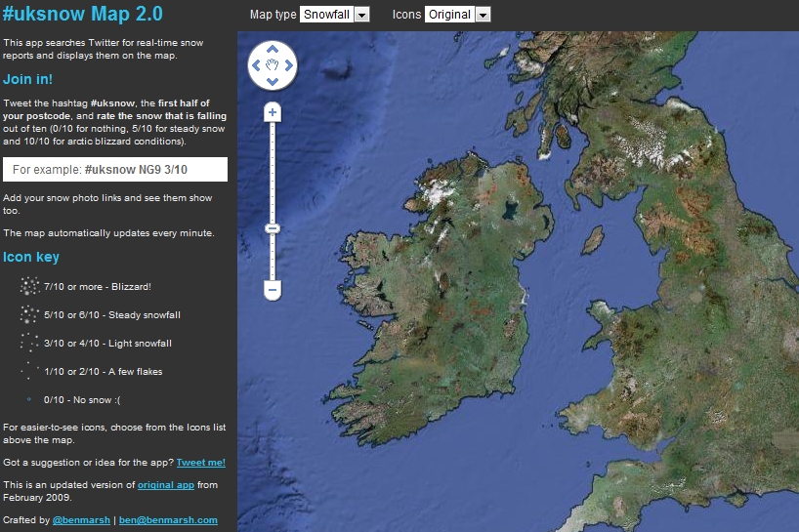This screenshot has width=799, height=532.
Task: Open the Icons Original dropdown
Action: click(x=457, y=15)
